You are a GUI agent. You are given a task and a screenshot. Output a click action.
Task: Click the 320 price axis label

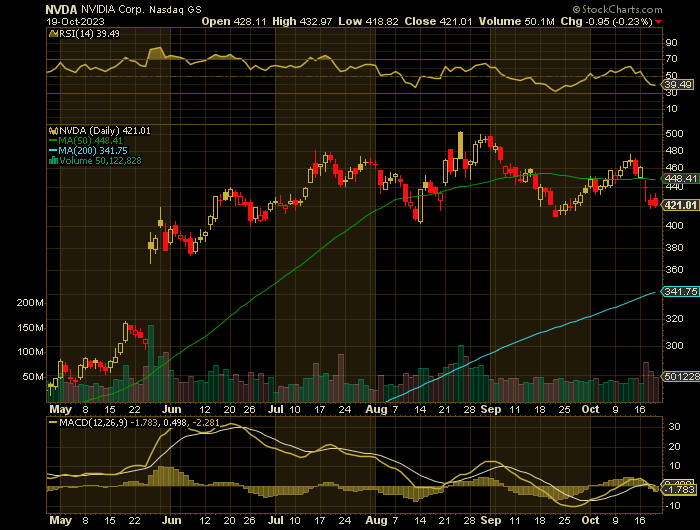tap(674, 319)
